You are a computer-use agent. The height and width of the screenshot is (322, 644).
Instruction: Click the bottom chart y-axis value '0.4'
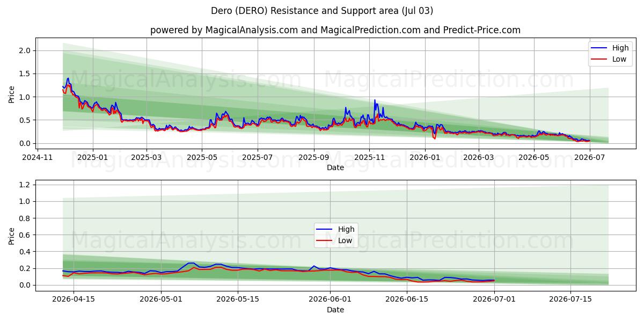(x=26, y=252)
